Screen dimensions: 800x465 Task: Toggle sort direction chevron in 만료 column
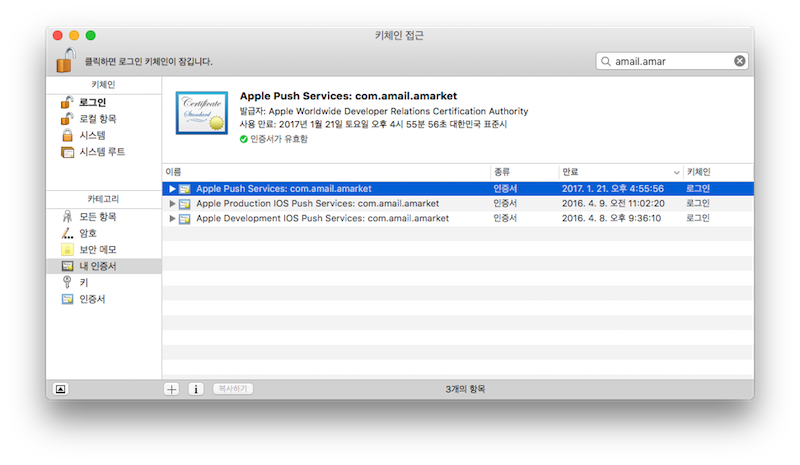pos(677,173)
